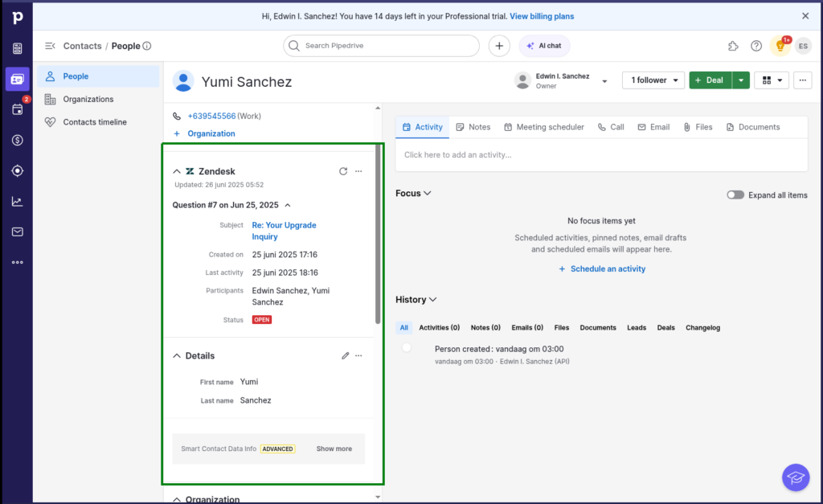This screenshot has width=823, height=504.
Task: Collapse Question #7 ticket details
Action: coord(288,205)
